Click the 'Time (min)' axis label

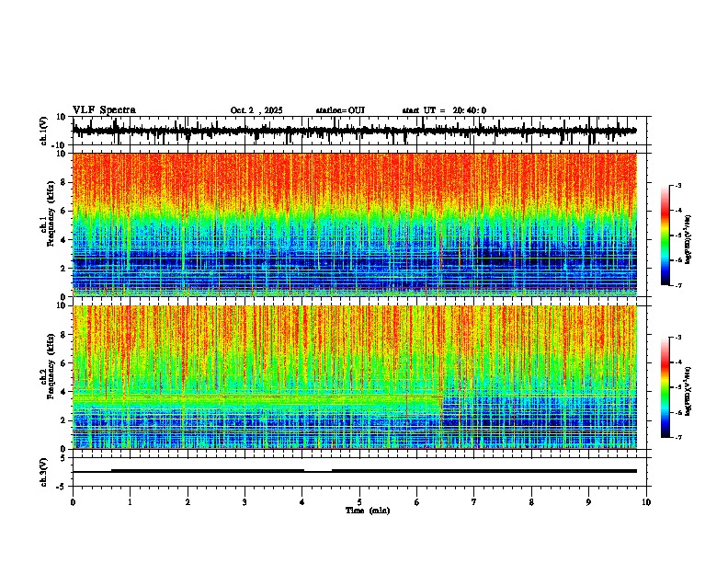(368, 511)
